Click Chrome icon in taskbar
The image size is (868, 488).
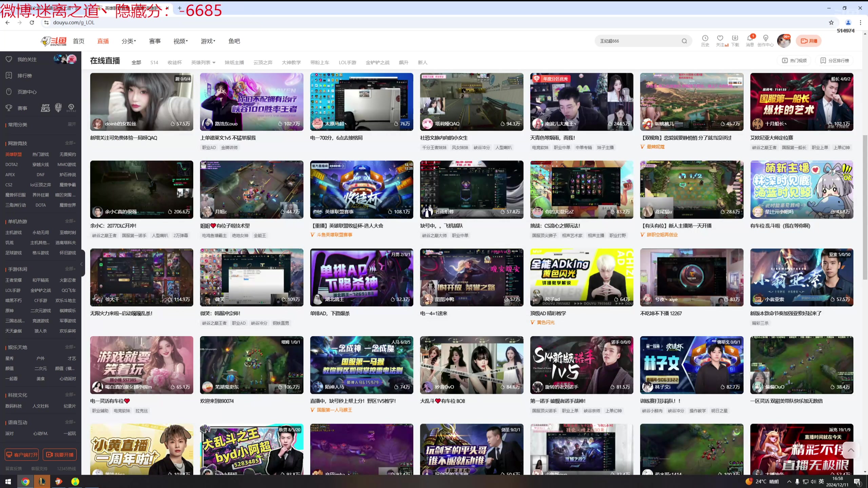point(25,481)
